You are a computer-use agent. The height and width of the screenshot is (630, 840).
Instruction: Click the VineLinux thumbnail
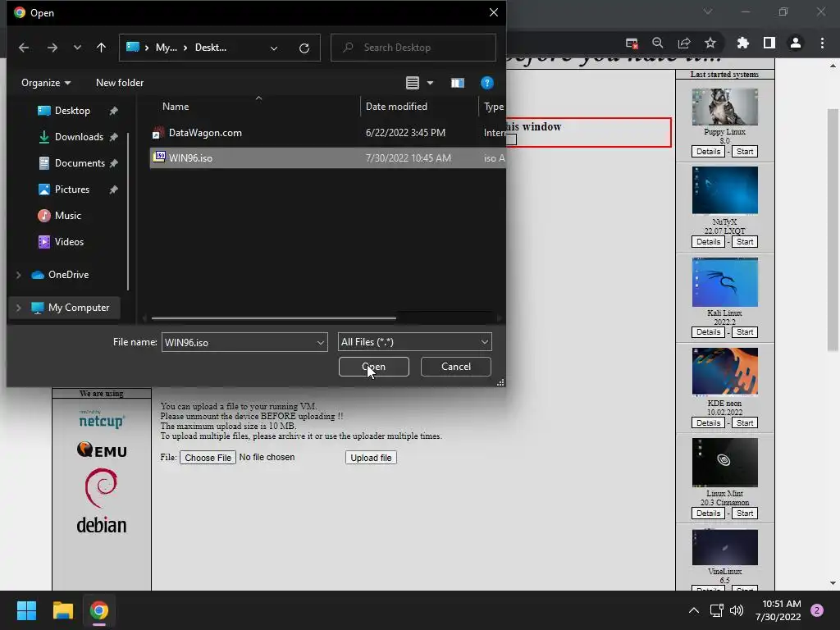click(x=725, y=547)
